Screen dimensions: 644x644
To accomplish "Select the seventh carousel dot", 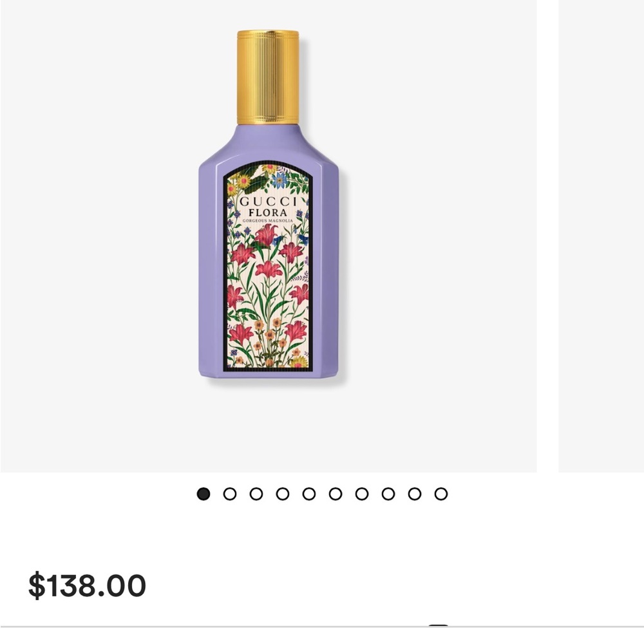I will click(x=361, y=493).
